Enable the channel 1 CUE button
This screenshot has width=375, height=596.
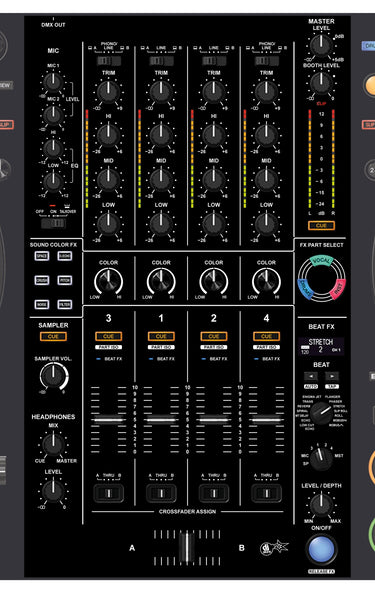[161, 336]
